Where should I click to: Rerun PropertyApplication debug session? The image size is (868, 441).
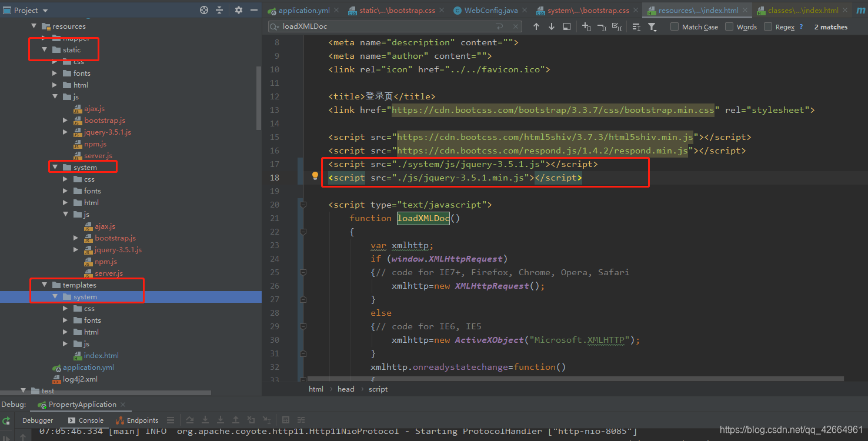[x=6, y=420]
